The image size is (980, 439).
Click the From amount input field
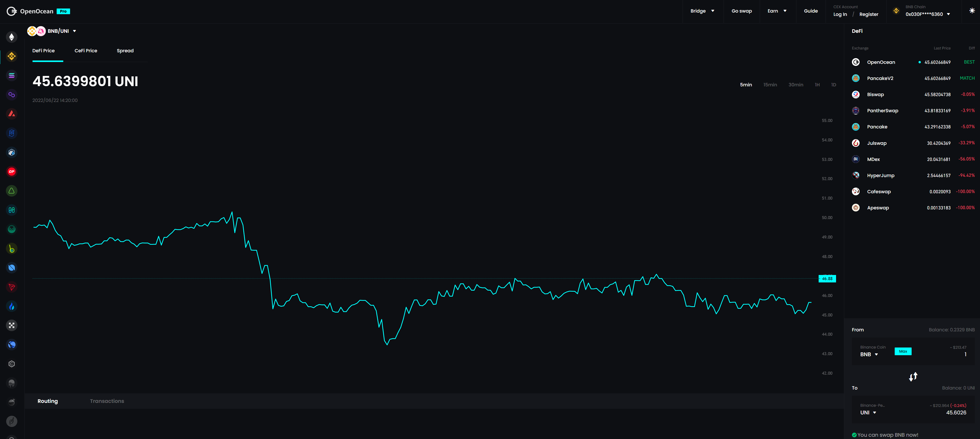click(x=951, y=354)
